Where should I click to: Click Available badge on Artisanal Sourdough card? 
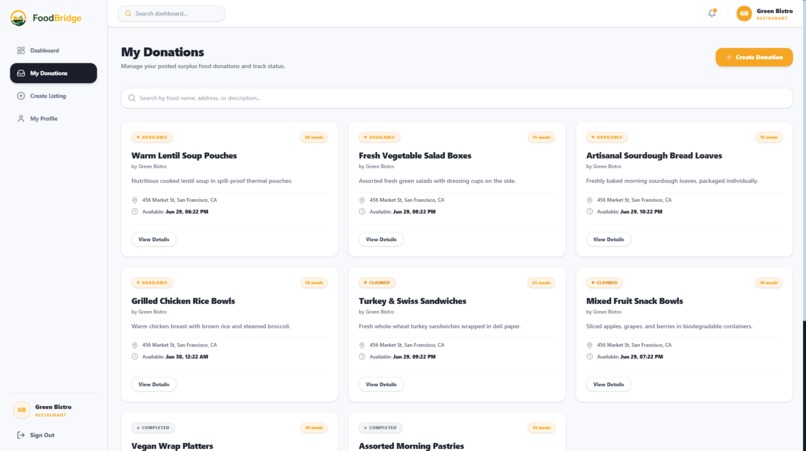pos(607,137)
